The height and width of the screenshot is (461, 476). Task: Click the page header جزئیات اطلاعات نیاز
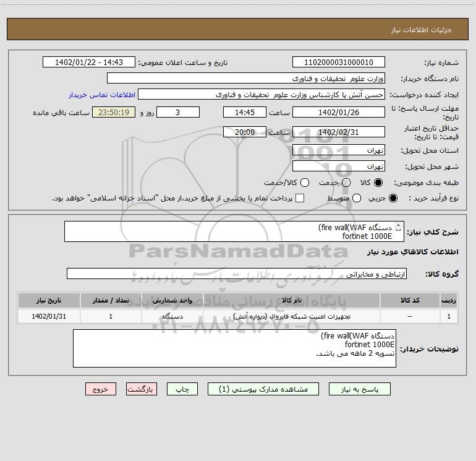421,30
